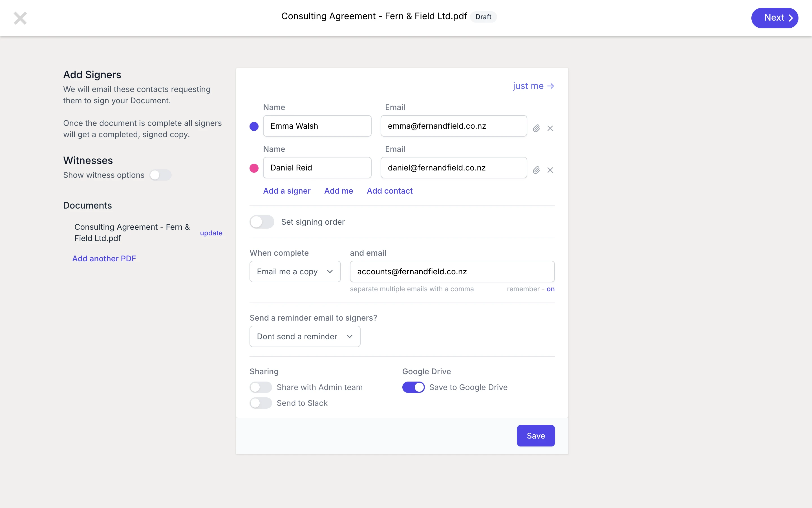The image size is (812, 508).
Task: Click the document name under Documents
Action: (x=132, y=233)
